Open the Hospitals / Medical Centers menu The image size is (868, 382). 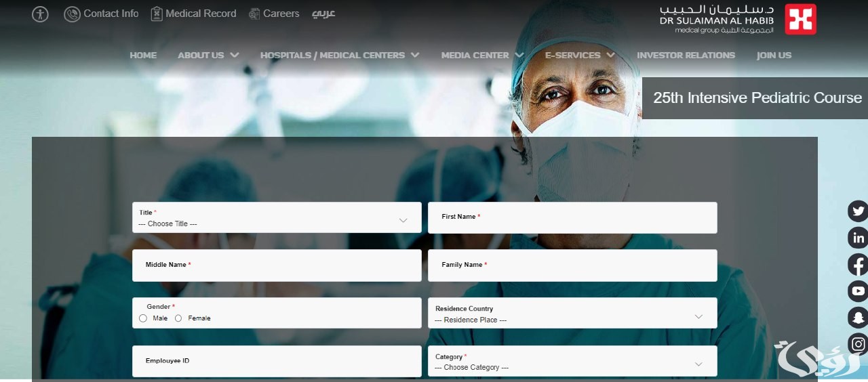(x=332, y=56)
